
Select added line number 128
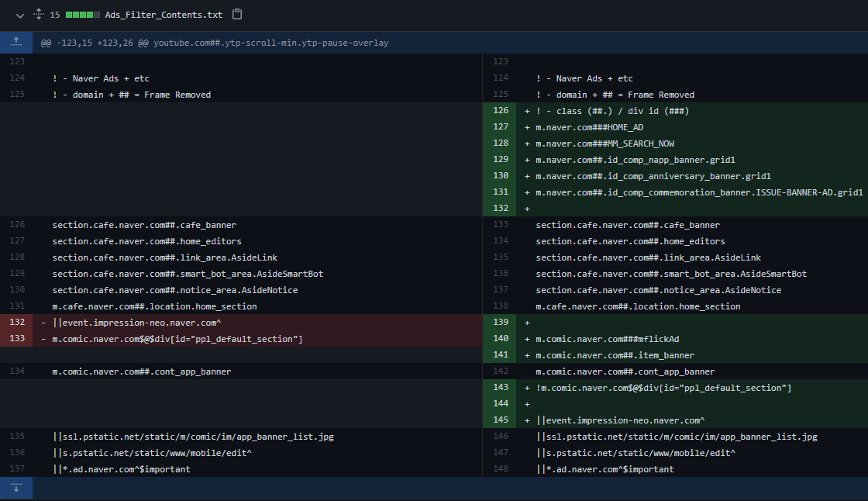(501, 143)
